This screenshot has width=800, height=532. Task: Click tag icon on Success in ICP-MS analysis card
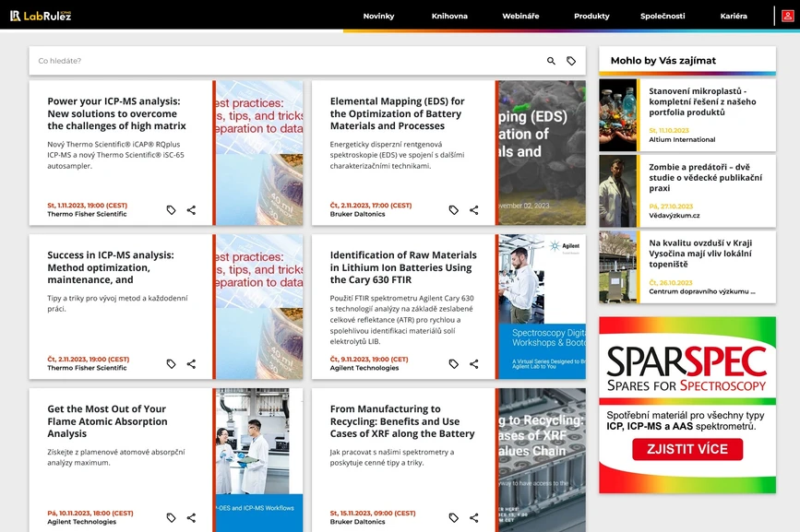[x=171, y=364]
